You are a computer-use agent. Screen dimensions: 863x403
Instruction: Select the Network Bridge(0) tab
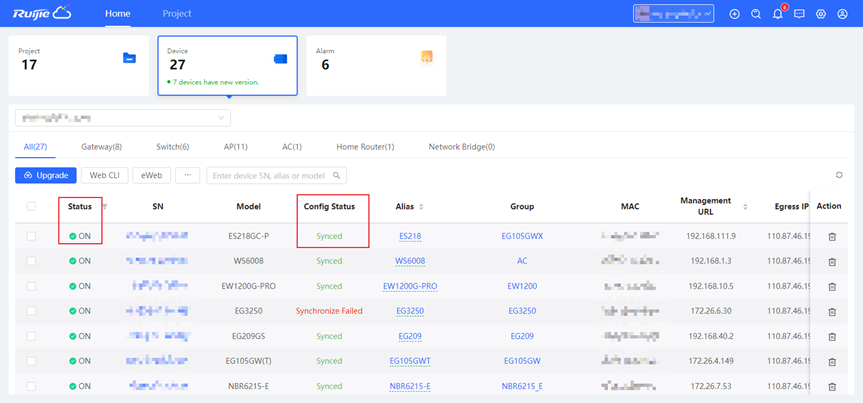coord(462,147)
